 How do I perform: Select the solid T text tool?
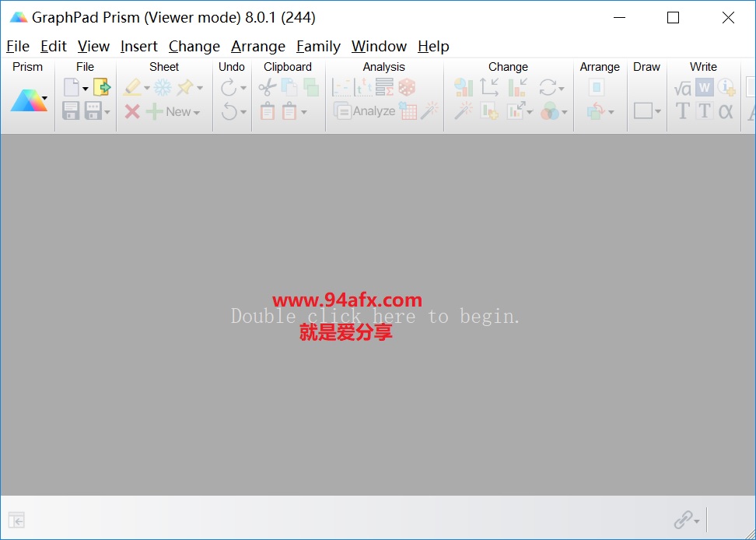point(682,111)
